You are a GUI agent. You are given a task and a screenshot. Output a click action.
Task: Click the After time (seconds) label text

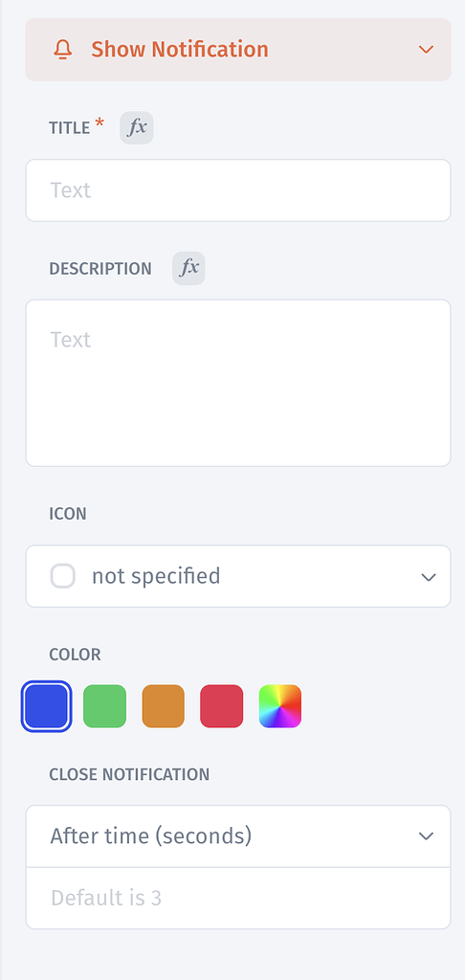[x=151, y=835]
